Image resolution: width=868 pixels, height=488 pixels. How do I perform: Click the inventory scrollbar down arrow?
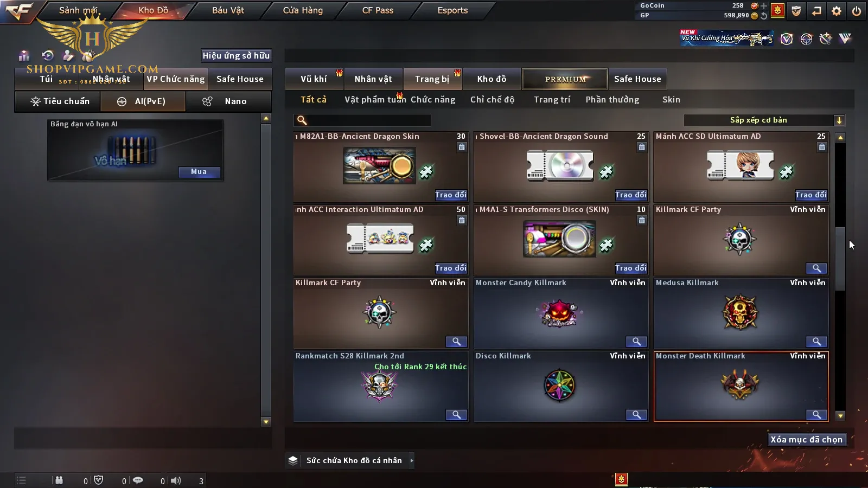[x=840, y=416]
